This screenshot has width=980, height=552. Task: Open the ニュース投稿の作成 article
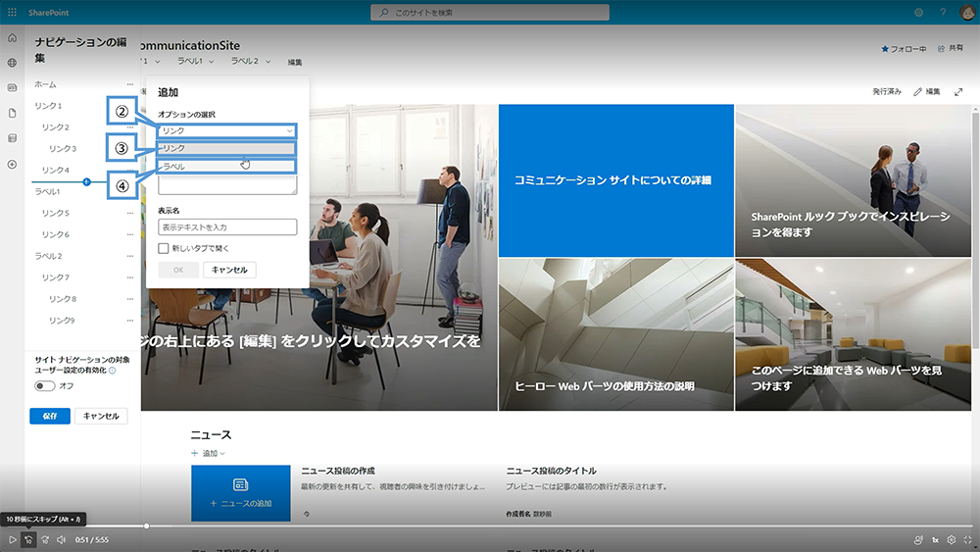click(x=338, y=471)
